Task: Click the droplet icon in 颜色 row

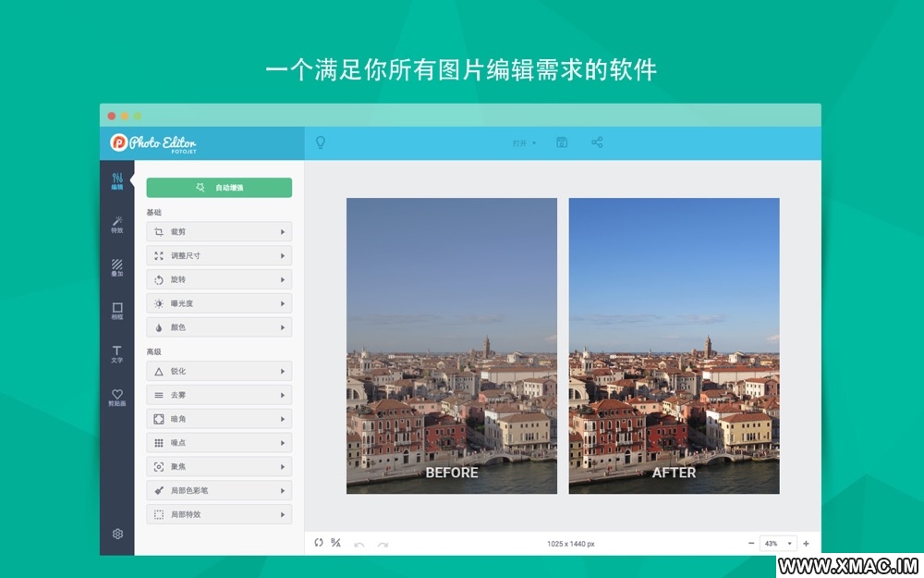Action: pyautogui.click(x=159, y=327)
